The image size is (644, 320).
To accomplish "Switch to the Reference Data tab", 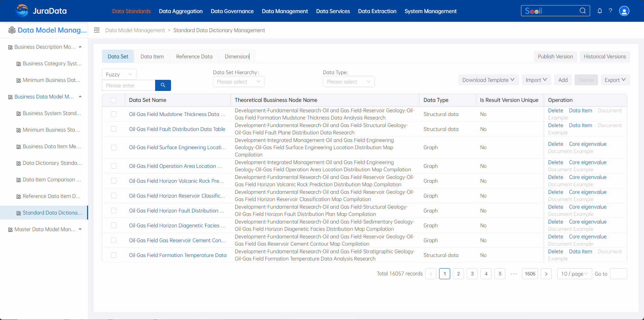I will (x=194, y=57).
